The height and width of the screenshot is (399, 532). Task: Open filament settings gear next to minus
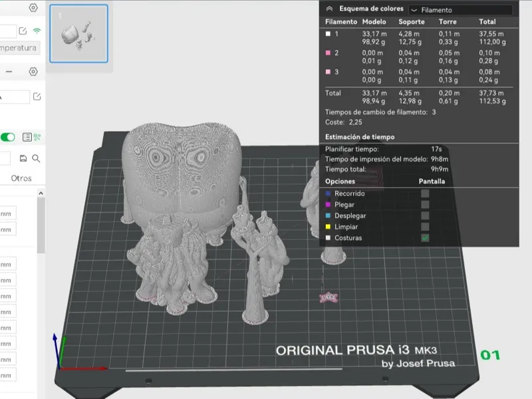(x=33, y=72)
